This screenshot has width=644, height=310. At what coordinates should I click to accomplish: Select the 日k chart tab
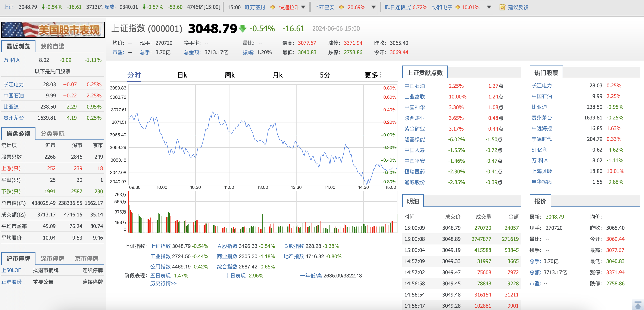point(182,75)
